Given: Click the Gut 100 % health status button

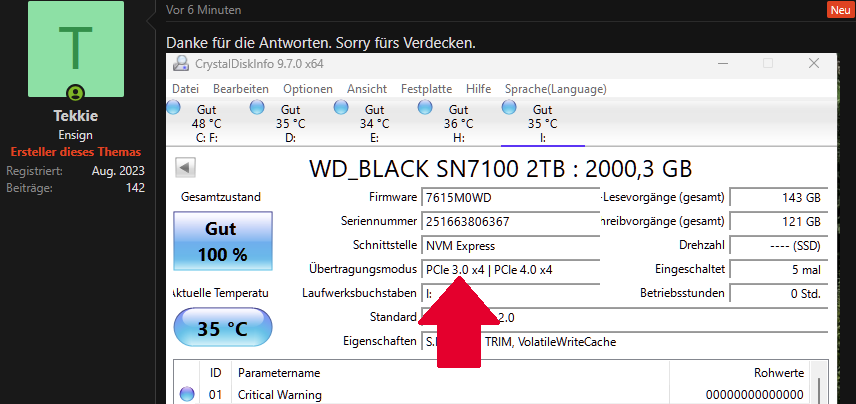Looking at the screenshot, I should pyautogui.click(x=223, y=241).
